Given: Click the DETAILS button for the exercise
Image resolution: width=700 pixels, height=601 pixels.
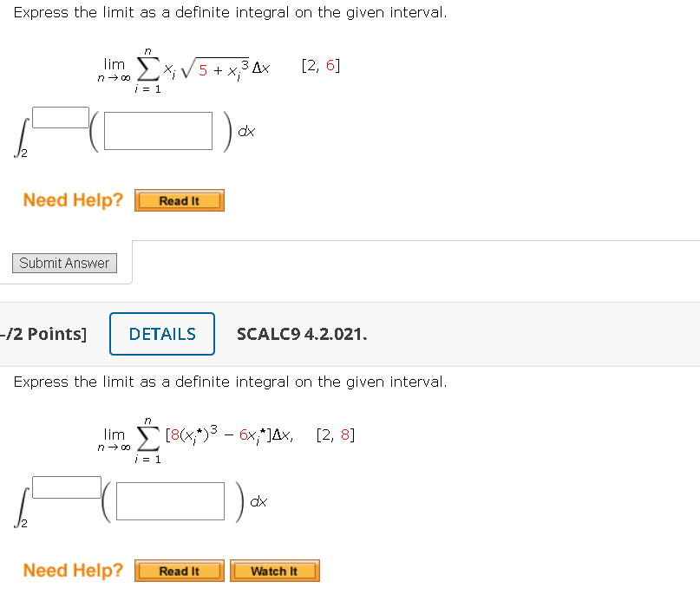Looking at the screenshot, I should (161, 334).
